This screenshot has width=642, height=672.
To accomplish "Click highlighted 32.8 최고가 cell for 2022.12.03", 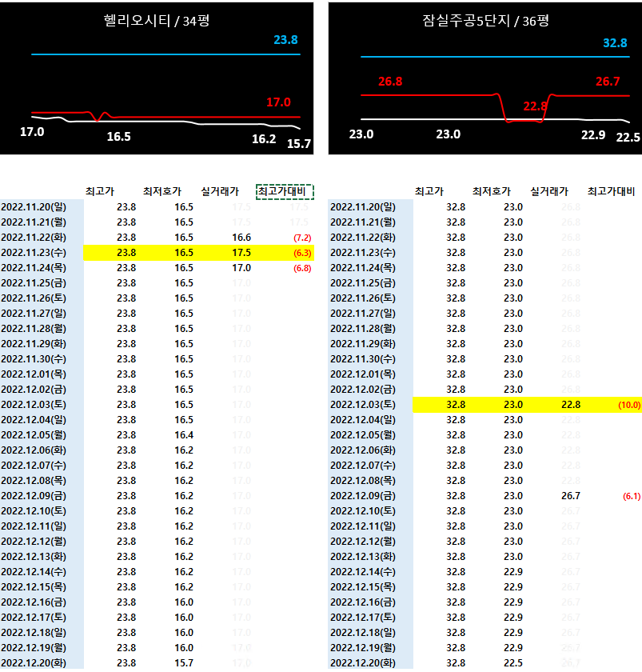I will 456,405.
